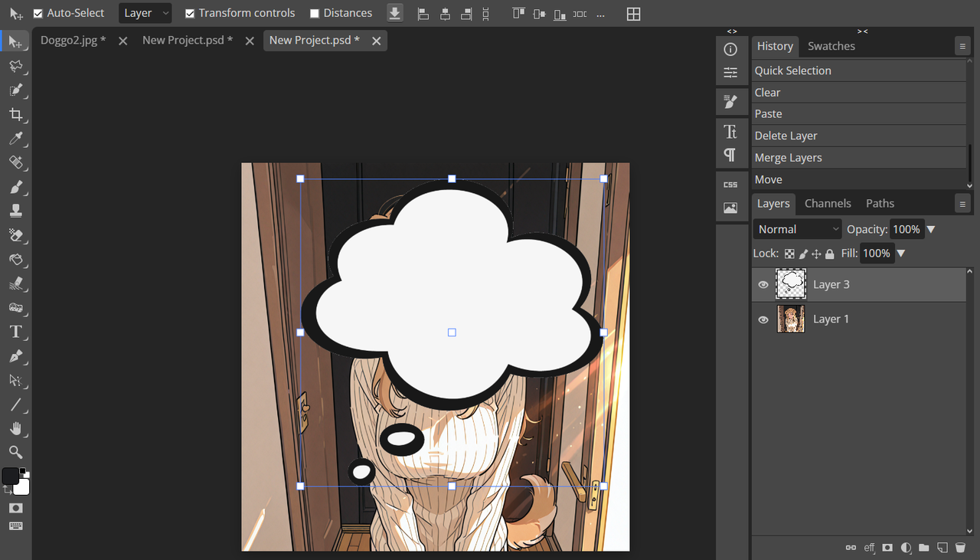Select the Path Select tool

coord(15,380)
